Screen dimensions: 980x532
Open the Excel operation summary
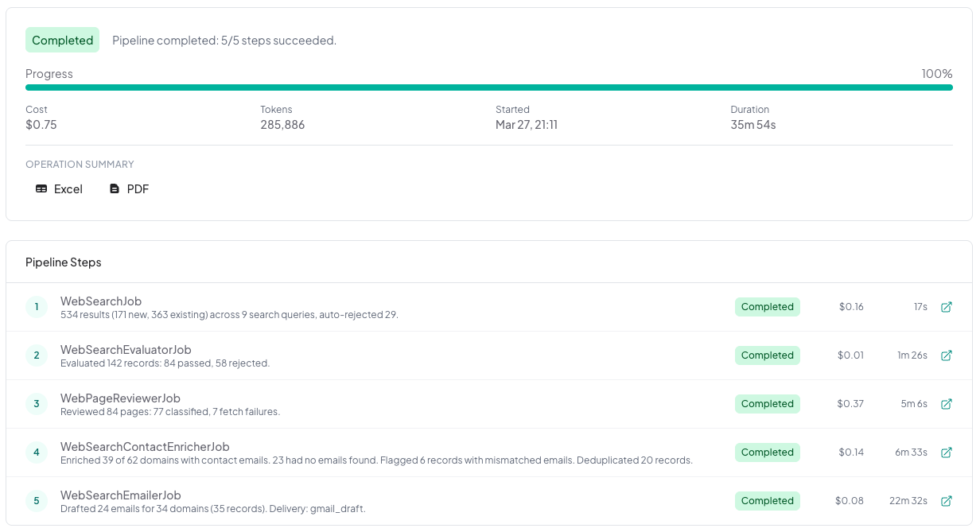coord(59,188)
